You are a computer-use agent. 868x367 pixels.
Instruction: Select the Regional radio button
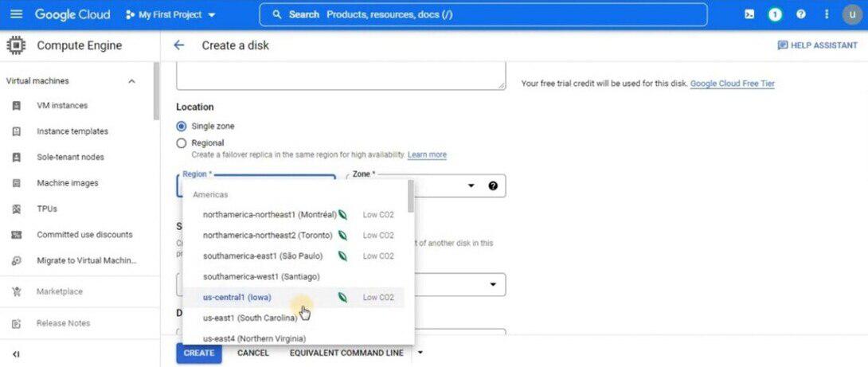pyautogui.click(x=181, y=143)
